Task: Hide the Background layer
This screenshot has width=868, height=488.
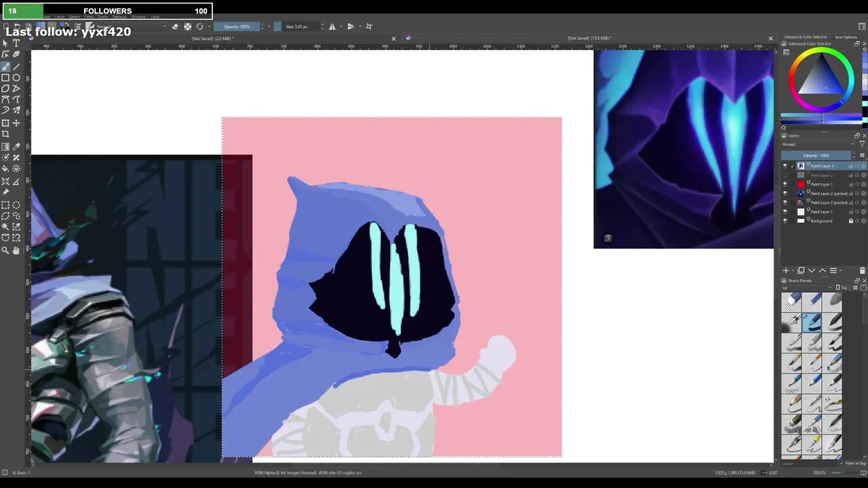Action: click(x=785, y=221)
